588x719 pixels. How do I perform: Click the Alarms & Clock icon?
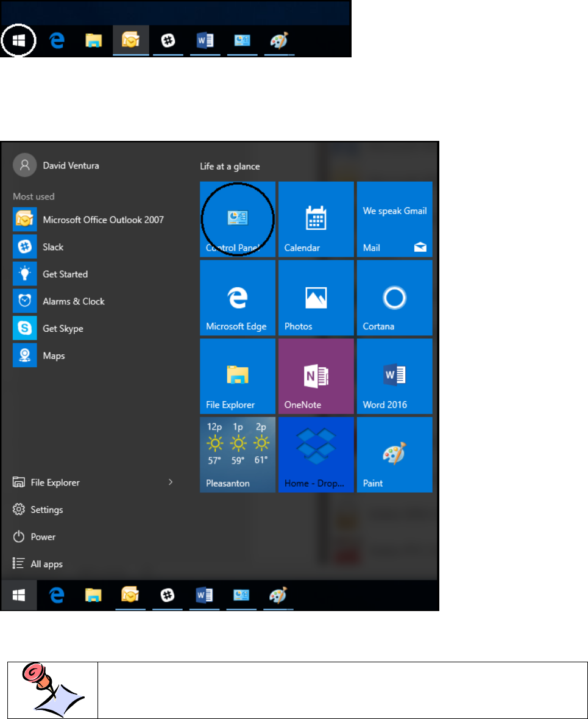coord(25,301)
